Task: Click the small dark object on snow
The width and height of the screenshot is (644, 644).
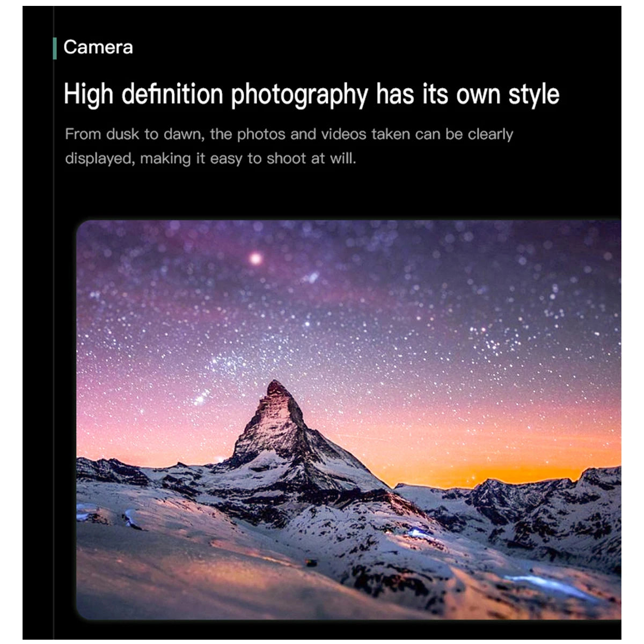Action: click(x=310, y=562)
